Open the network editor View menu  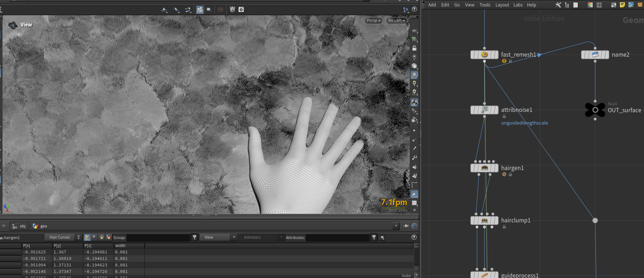coord(470,5)
